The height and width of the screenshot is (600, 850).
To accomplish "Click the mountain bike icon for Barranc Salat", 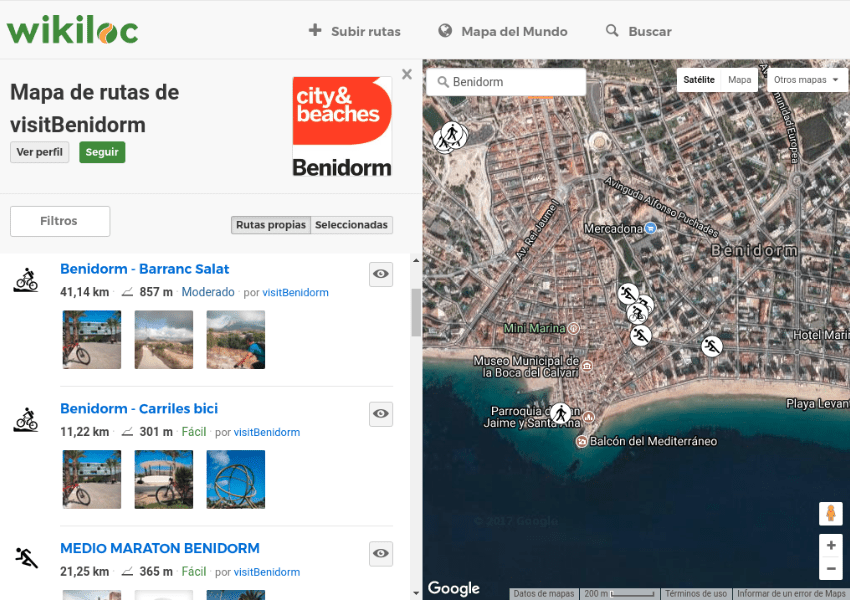I will pyautogui.click(x=26, y=280).
